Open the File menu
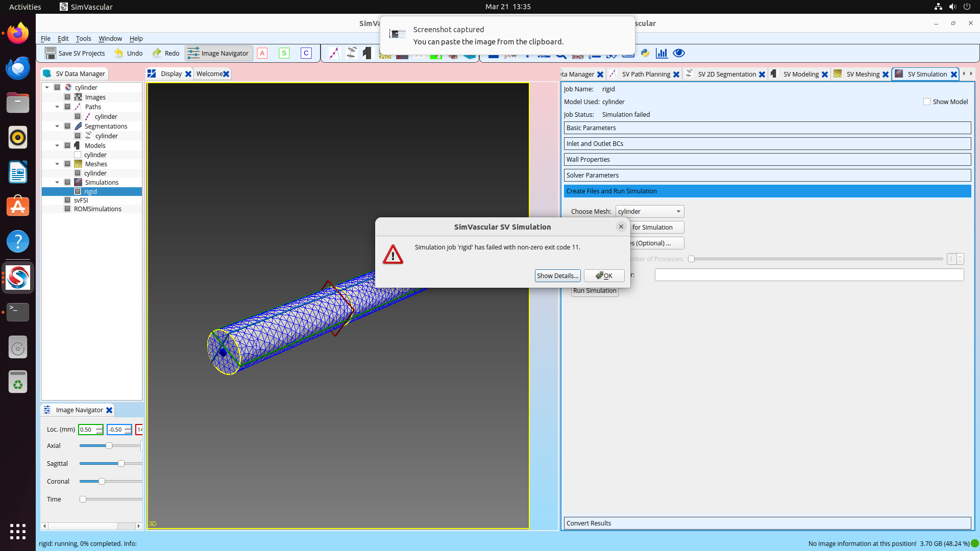980x551 pixels. 45,38
